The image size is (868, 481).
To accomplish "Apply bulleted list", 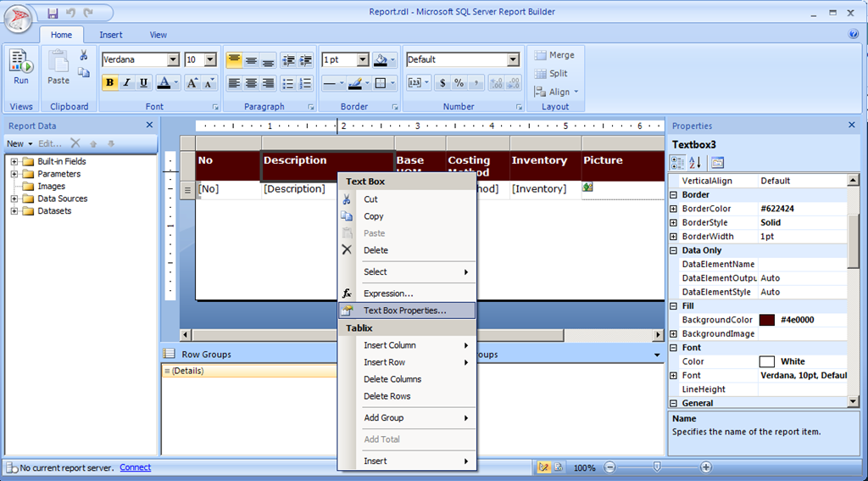I will click(288, 83).
